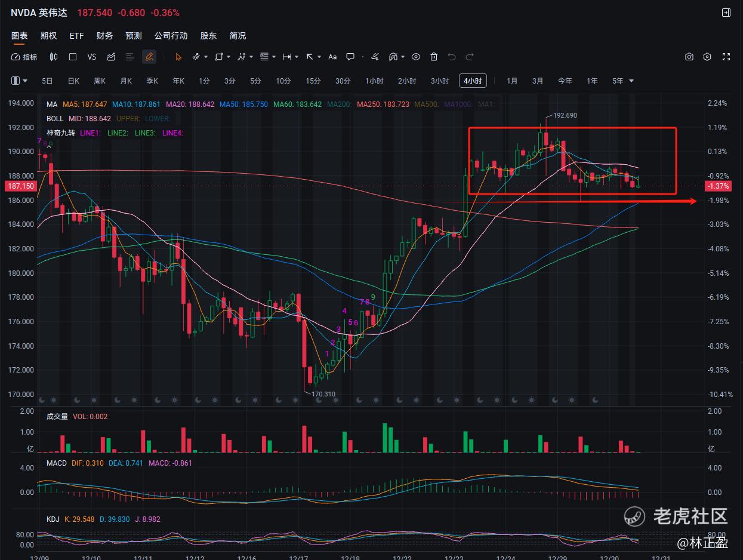Select the trend line drawing tool
Image resolution: width=743 pixels, height=560 pixels.
195,57
